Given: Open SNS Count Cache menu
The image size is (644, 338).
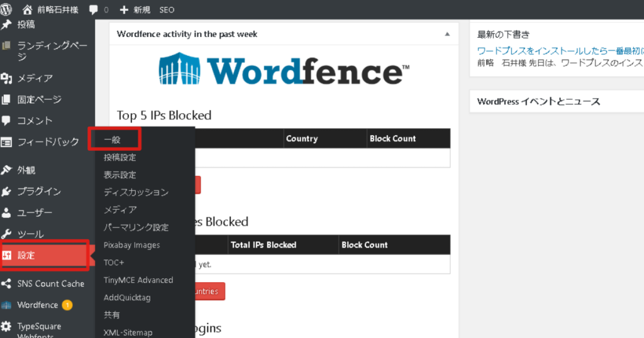Looking at the screenshot, I should point(50,283).
